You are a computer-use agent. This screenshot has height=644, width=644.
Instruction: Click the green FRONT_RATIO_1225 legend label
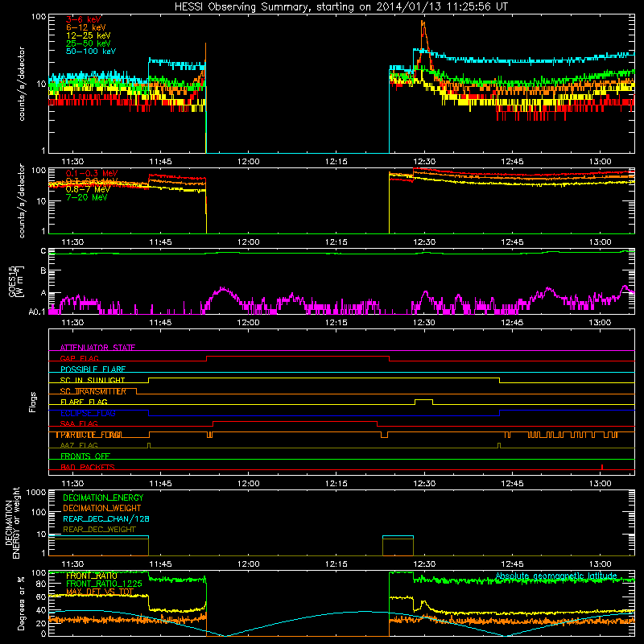(104, 584)
